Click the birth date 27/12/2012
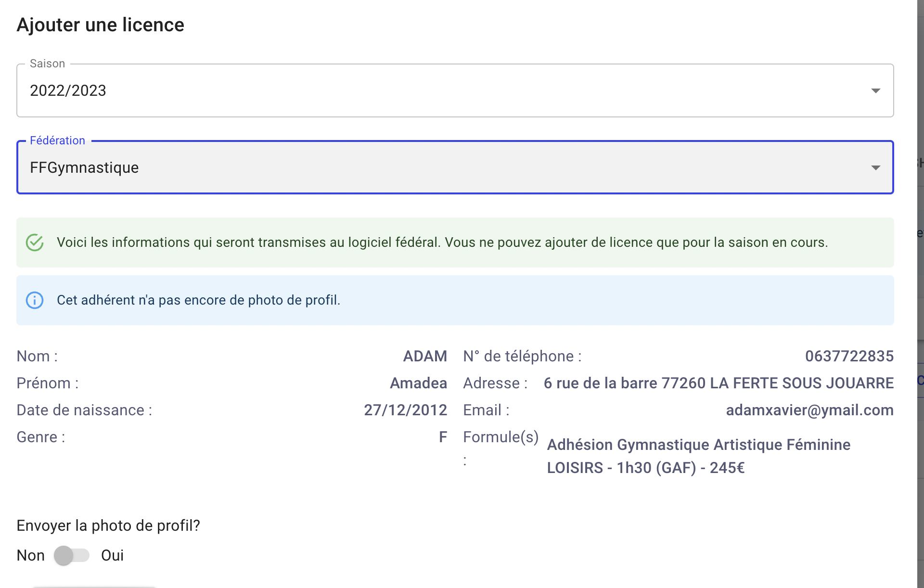The image size is (924, 588). [x=405, y=410]
